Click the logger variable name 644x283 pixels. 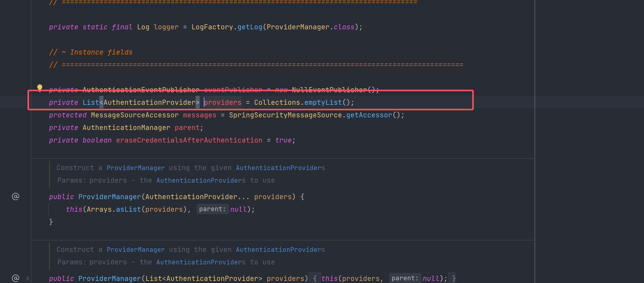pos(166,27)
